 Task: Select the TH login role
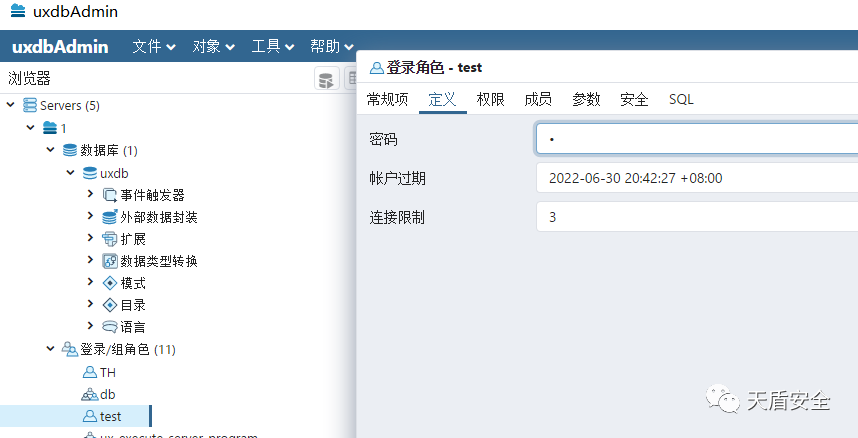pyautogui.click(x=107, y=372)
